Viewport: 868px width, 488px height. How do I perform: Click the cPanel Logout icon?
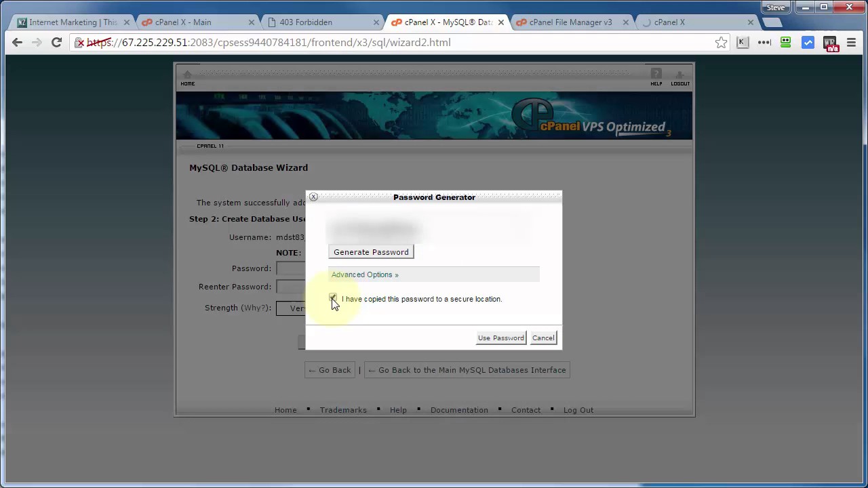(680, 77)
